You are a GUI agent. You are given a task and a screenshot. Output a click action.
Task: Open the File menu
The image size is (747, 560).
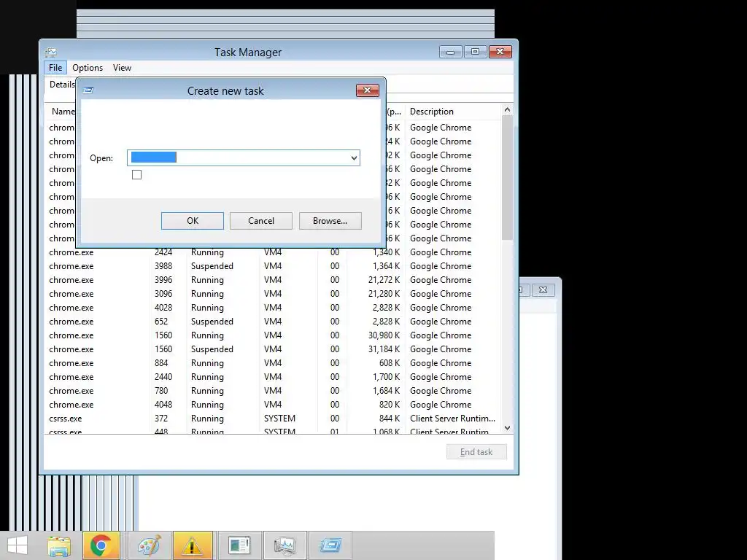click(55, 68)
